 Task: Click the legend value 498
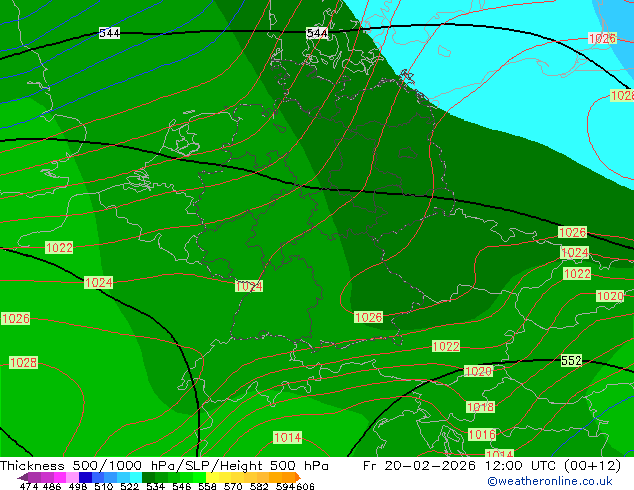coord(78,486)
